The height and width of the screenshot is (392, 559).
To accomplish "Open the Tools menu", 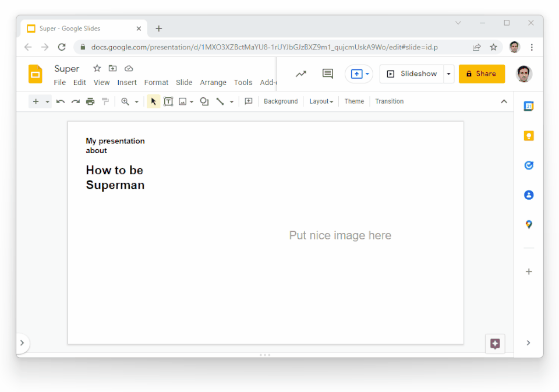I will point(243,82).
